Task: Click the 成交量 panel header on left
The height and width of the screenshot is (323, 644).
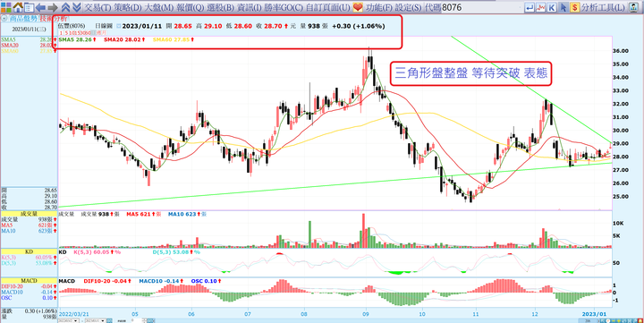Action: click(x=29, y=214)
